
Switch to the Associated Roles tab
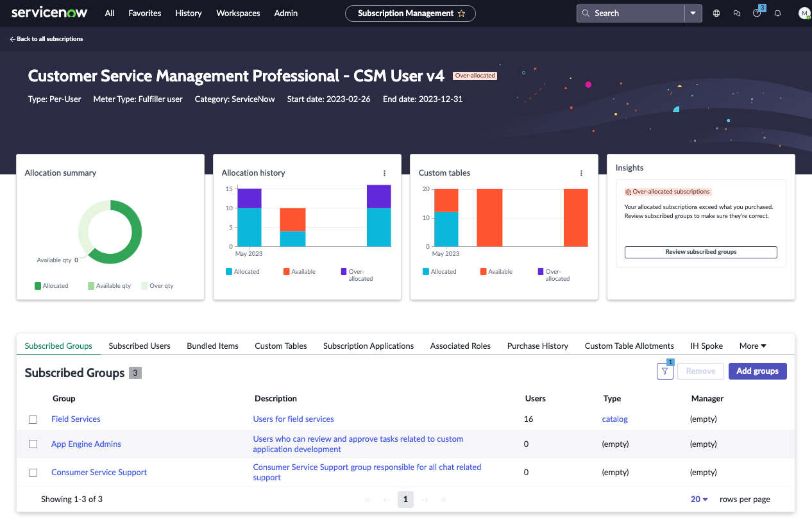point(461,346)
